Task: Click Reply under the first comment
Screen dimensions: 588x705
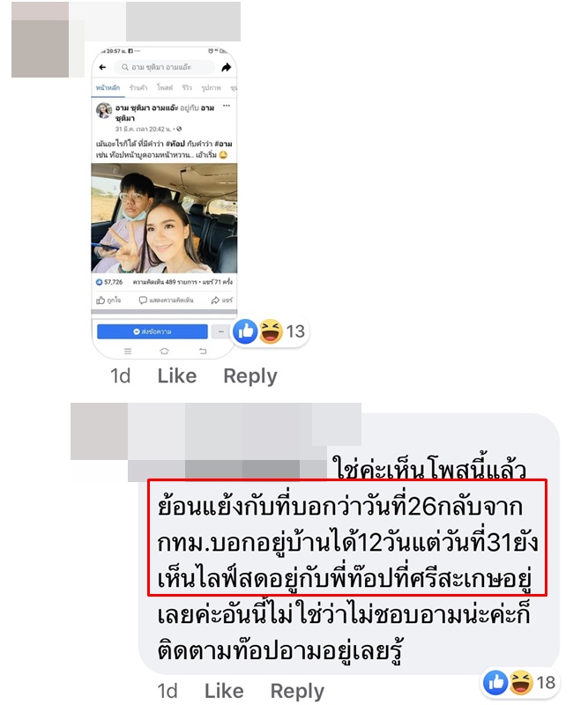Action: 250,376
